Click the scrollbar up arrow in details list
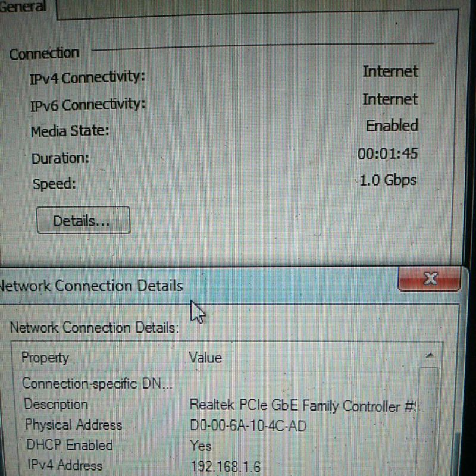 click(430, 355)
